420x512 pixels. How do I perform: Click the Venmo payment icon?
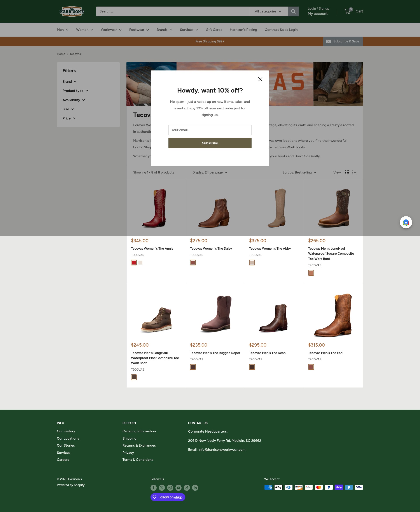[x=349, y=487]
